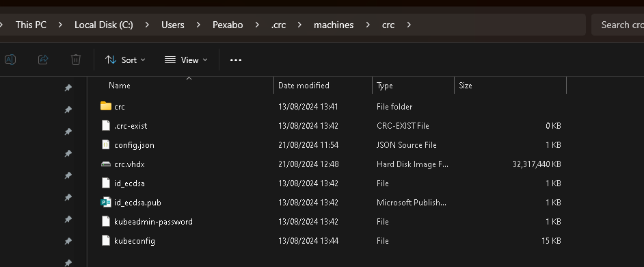Viewport: 644px width, 267px height.
Task: Click the id_ecdsa file icon
Action: pos(106,183)
